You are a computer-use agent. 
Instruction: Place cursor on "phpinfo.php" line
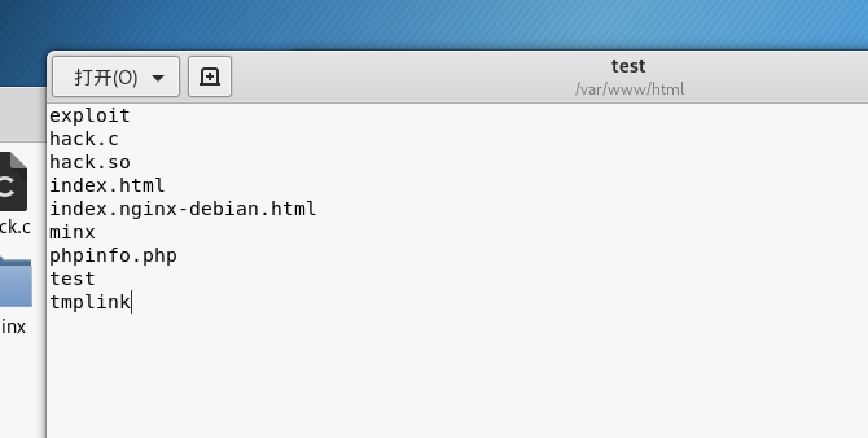(113, 256)
